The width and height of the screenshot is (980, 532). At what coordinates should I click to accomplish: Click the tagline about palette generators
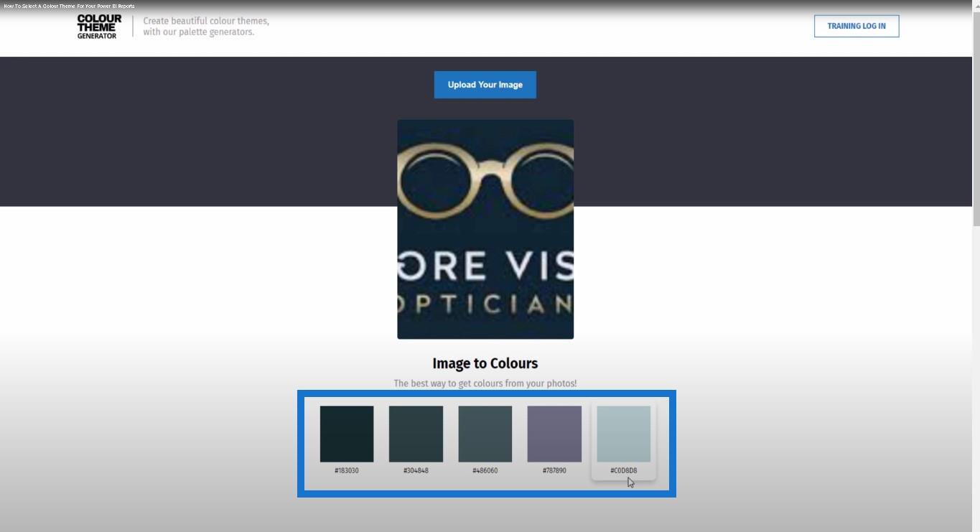coord(206,27)
